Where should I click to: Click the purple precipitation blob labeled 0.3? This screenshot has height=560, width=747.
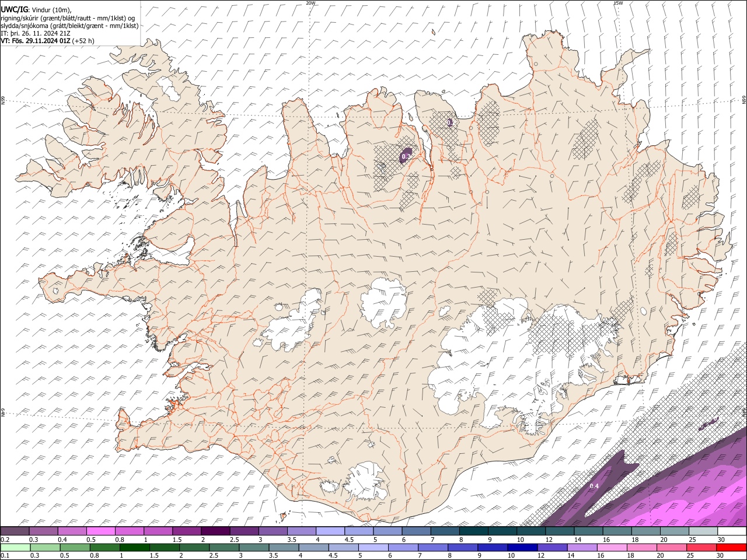click(406, 156)
